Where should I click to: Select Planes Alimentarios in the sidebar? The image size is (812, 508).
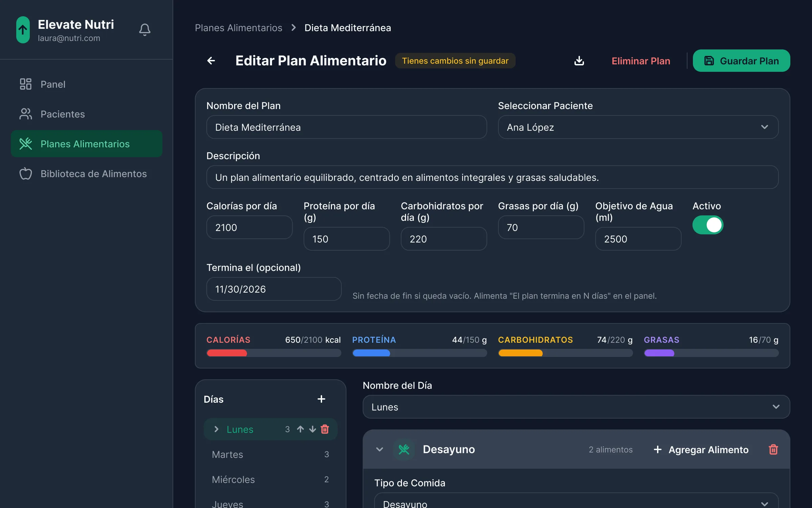coord(87,144)
